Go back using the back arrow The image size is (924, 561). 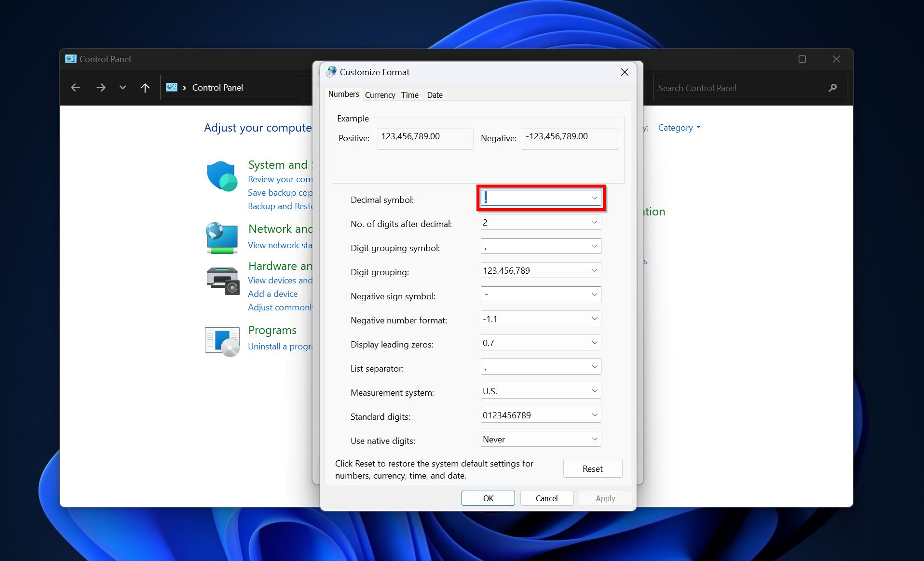click(76, 88)
